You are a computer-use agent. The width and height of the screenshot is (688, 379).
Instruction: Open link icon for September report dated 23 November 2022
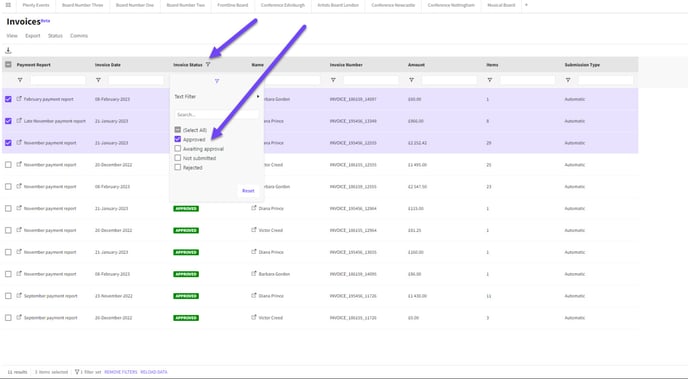19,296
